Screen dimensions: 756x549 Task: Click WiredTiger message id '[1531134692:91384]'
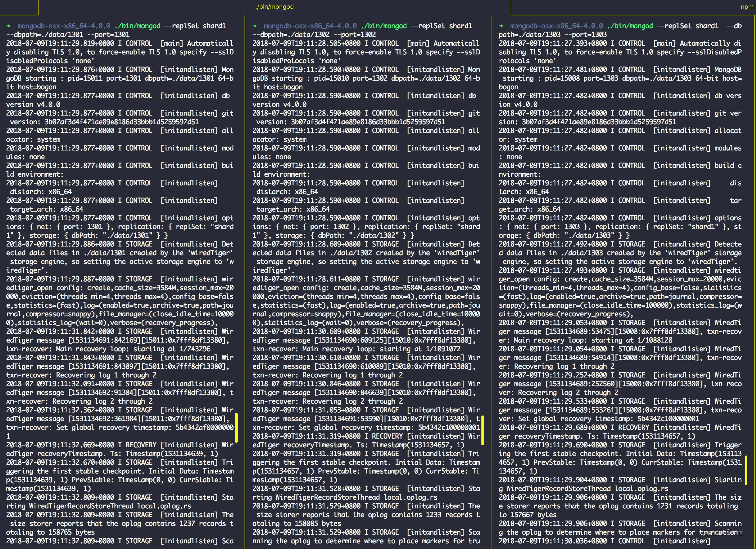coord(103,393)
